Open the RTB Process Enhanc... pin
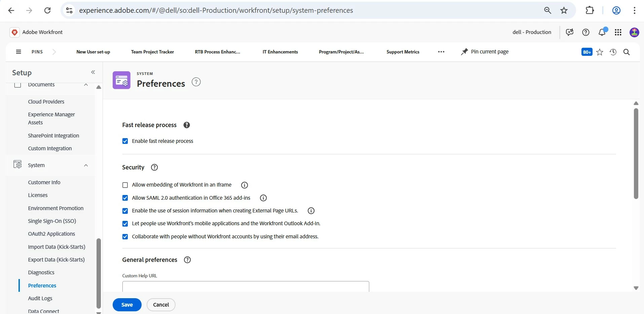This screenshot has width=644, height=314. [218, 52]
